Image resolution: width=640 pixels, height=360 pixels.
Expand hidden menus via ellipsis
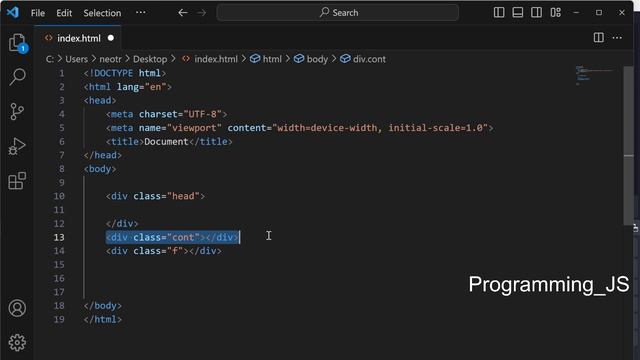coord(140,13)
